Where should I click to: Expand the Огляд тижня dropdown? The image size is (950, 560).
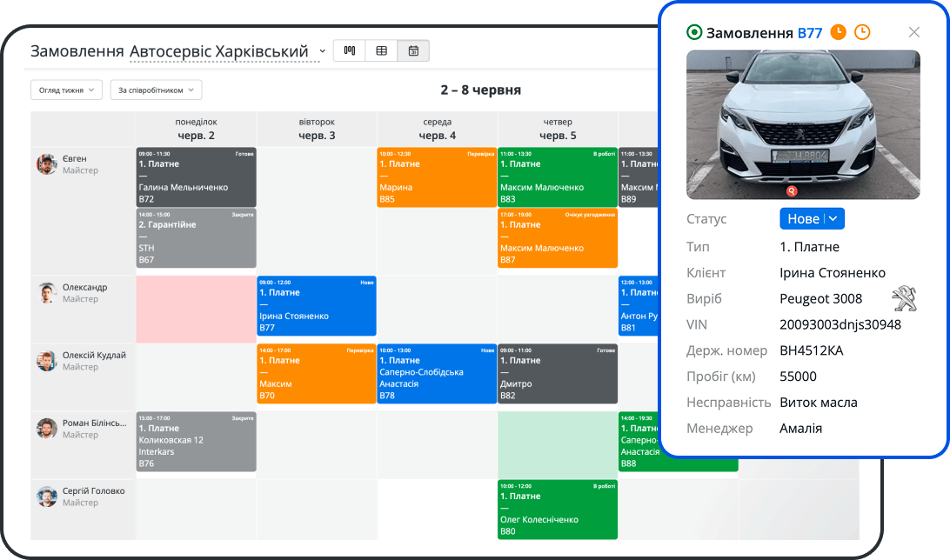click(x=66, y=90)
